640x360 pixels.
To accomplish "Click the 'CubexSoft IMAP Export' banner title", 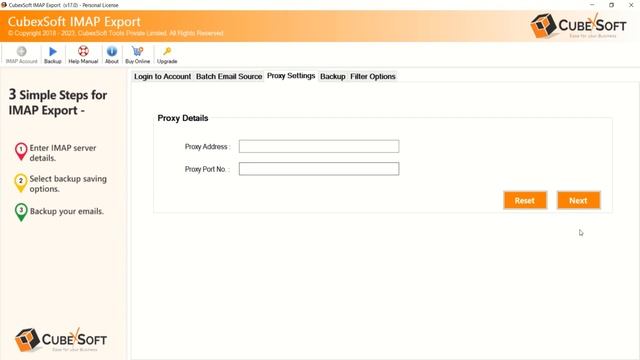I will [74, 22].
